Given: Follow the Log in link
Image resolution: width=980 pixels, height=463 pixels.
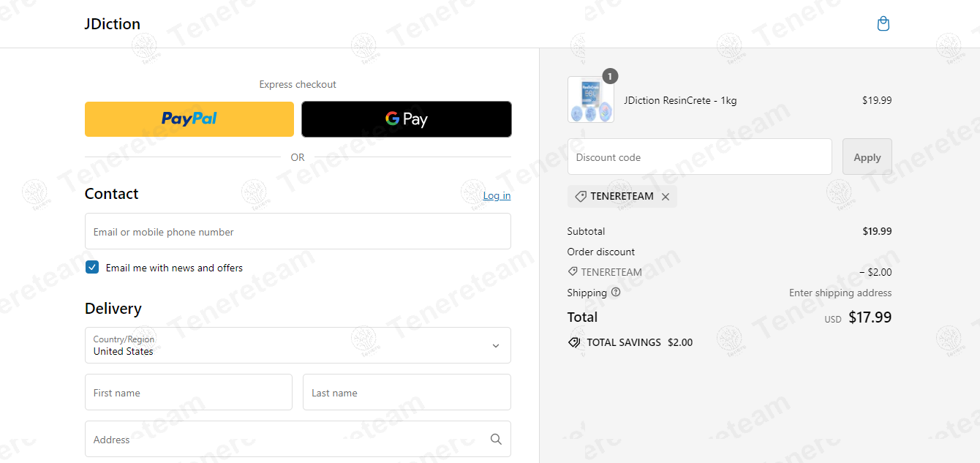Looking at the screenshot, I should 497,195.
